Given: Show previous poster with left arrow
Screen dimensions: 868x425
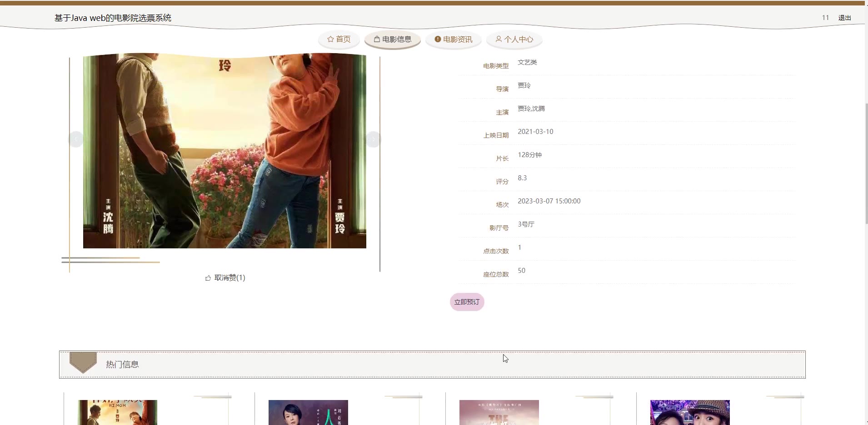Looking at the screenshot, I should tap(76, 139).
